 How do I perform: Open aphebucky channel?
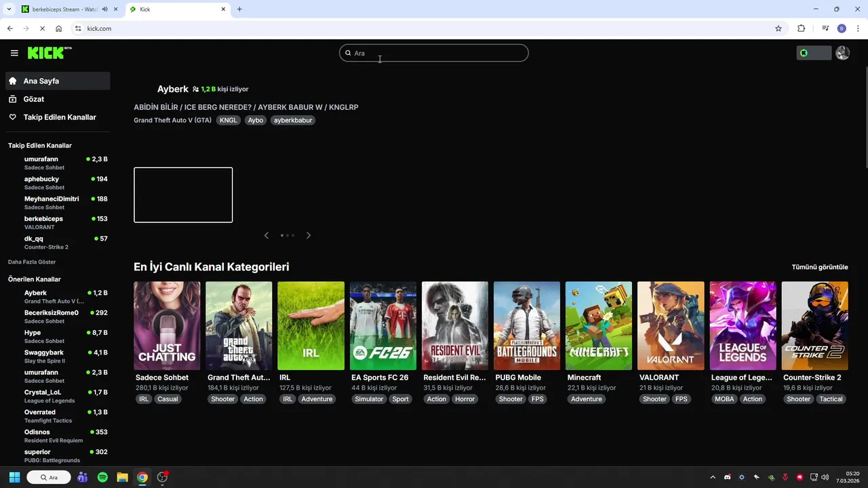[x=58, y=183]
